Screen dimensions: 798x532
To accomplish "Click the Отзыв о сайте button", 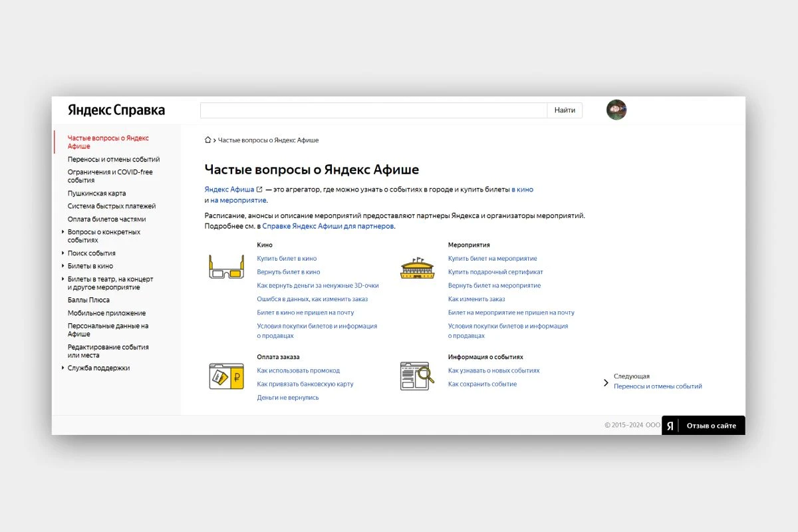I will point(711,426).
